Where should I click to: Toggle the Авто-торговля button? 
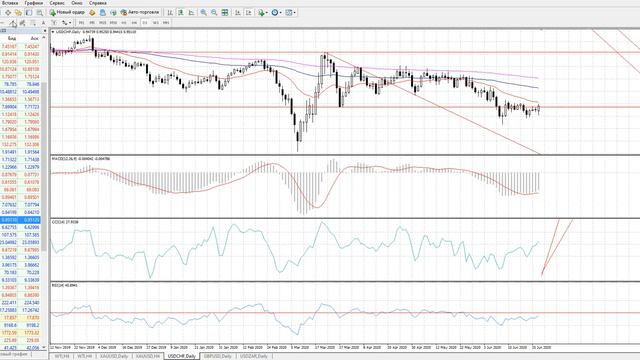click(x=140, y=13)
